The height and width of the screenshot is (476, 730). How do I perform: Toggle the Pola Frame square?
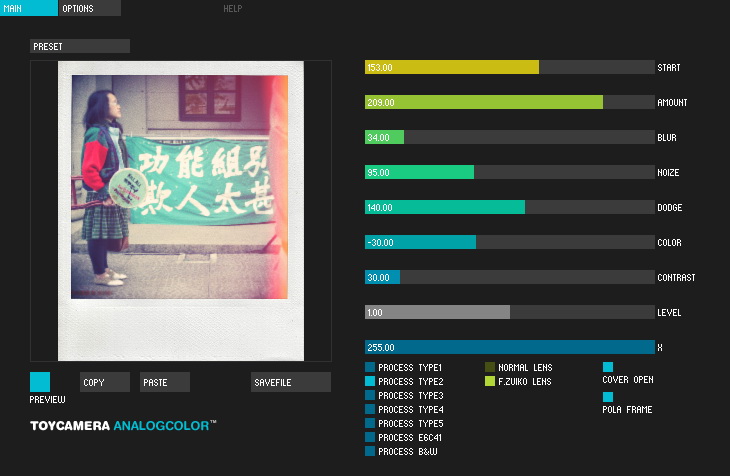[608, 397]
